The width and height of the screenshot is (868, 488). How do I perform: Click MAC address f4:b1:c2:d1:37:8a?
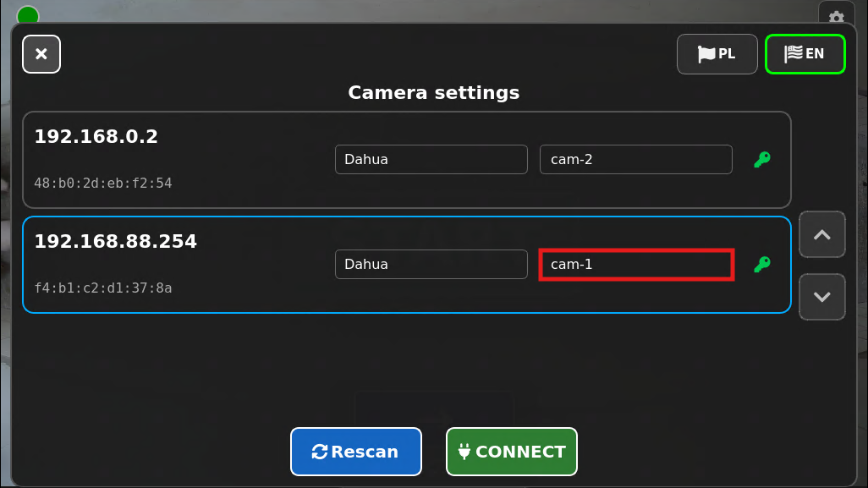tap(103, 288)
